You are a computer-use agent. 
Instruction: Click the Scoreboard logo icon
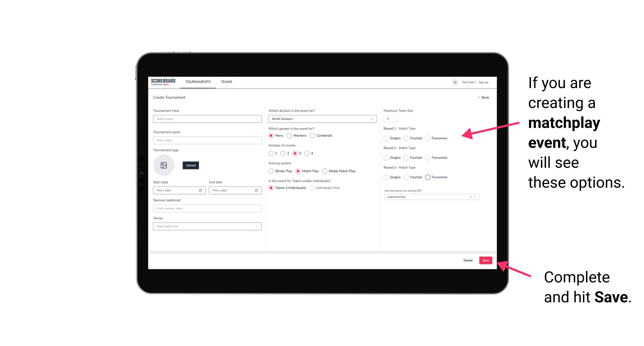(163, 82)
